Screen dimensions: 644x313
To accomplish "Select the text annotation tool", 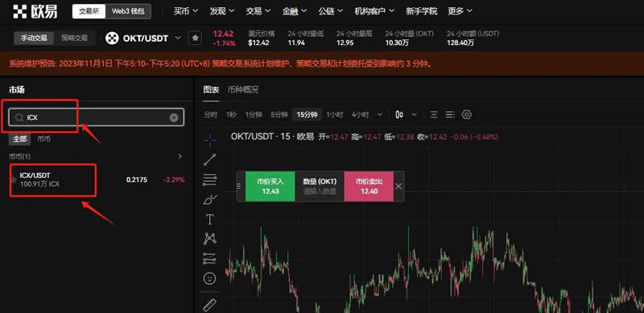I will tap(210, 220).
